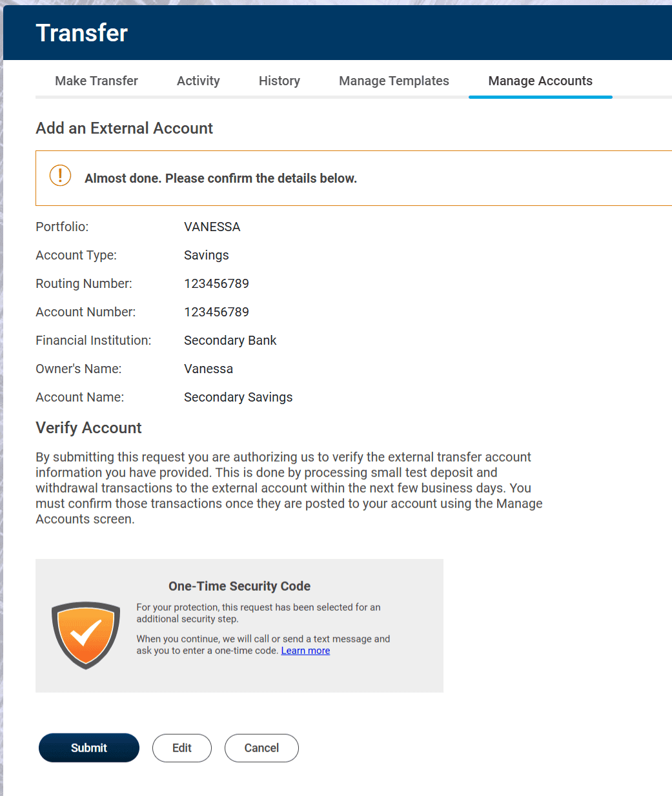Click the Verify Account heading
672x796 pixels.
click(x=88, y=428)
